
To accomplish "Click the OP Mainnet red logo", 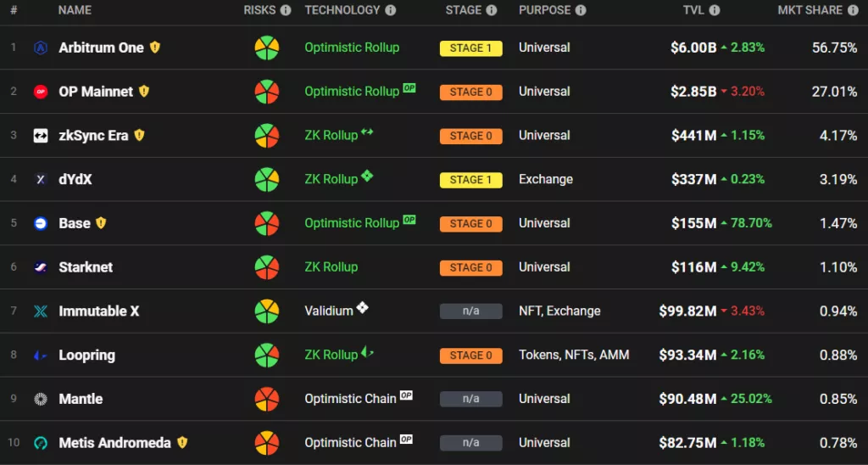I will [41, 92].
